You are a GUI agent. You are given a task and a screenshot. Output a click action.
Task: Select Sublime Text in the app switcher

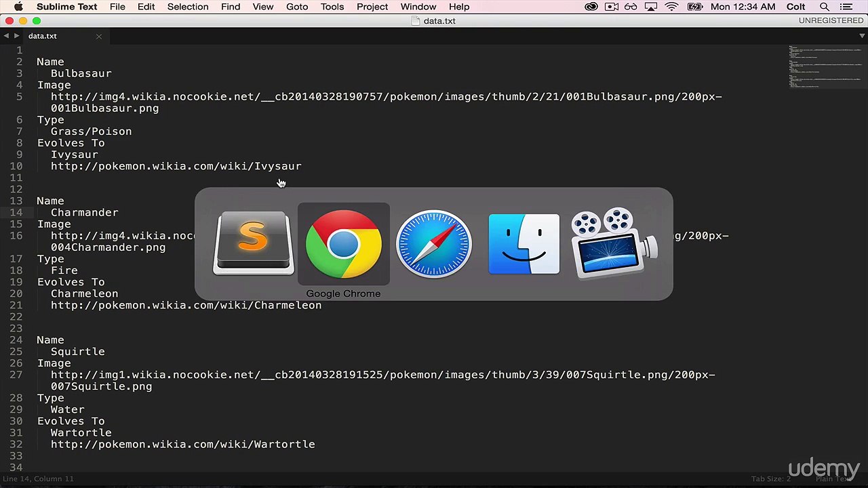[x=254, y=243]
